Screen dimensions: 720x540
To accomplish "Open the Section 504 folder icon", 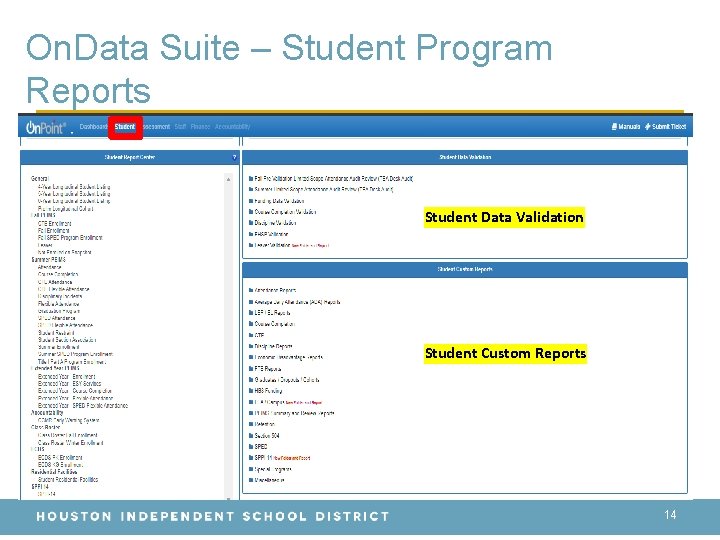I will click(x=251, y=436).
